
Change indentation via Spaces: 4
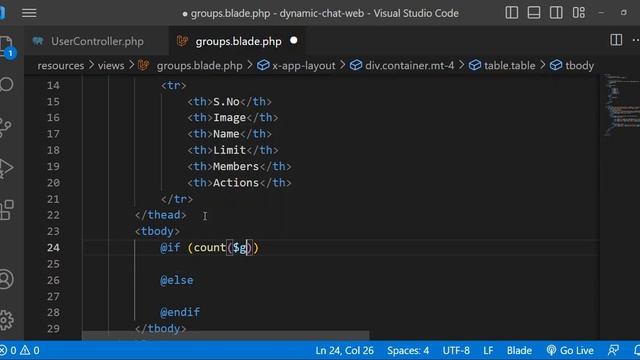(408, 350)
